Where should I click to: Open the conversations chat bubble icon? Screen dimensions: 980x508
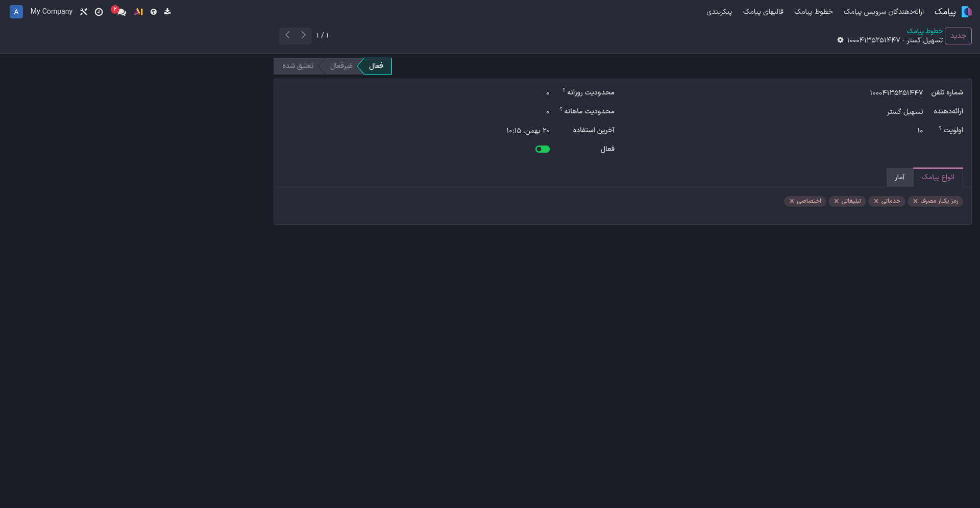click(x=121, y=12)
